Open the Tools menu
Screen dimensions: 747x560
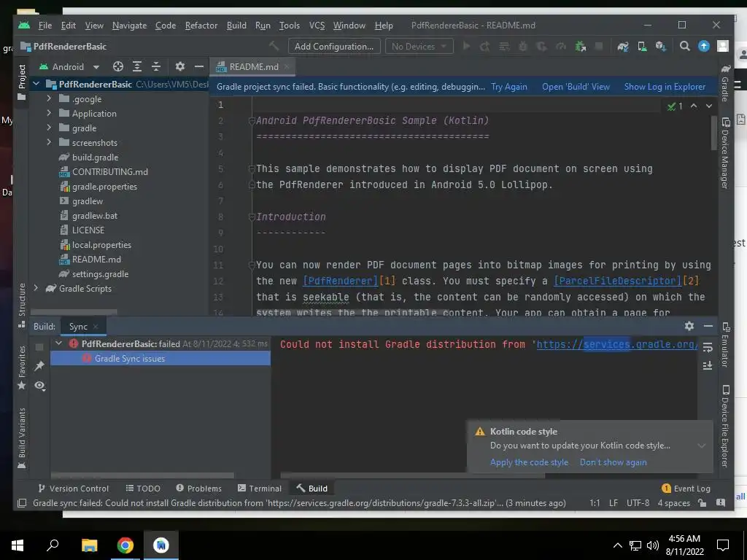289,26
